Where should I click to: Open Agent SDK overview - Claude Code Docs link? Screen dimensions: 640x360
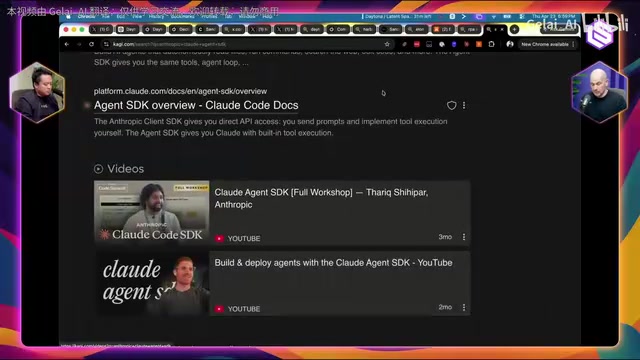(196, 105)
